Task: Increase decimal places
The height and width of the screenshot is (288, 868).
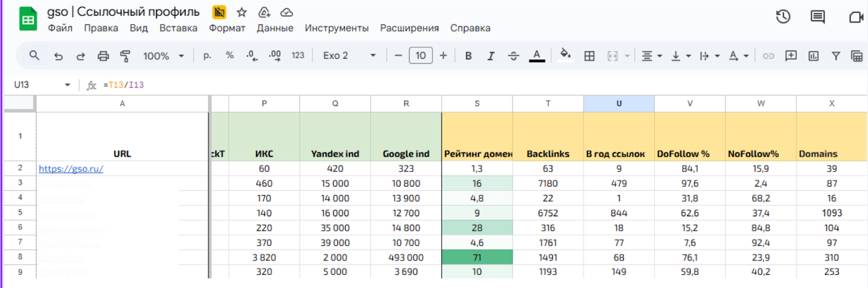Action: [275, 55]
